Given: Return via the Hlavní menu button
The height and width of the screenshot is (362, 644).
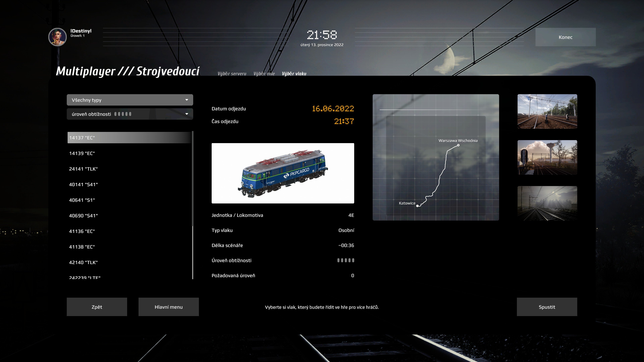Looking at the screenshot, I should click(x=169, y=307).
